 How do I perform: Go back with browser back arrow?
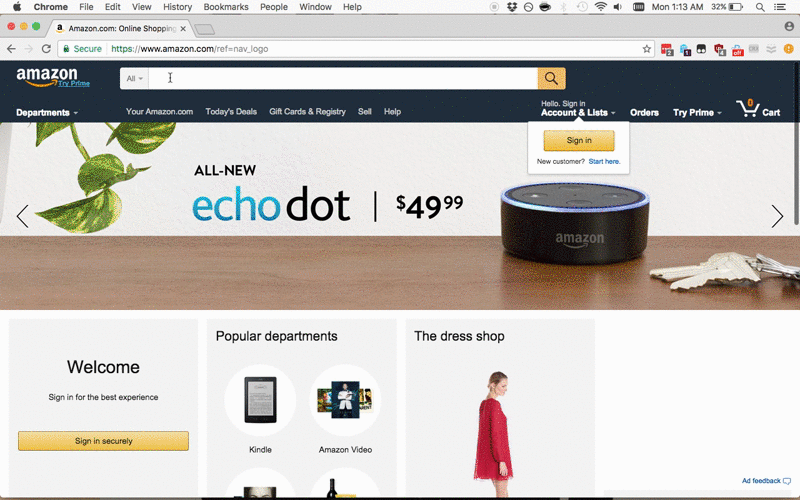click(11, 49)
